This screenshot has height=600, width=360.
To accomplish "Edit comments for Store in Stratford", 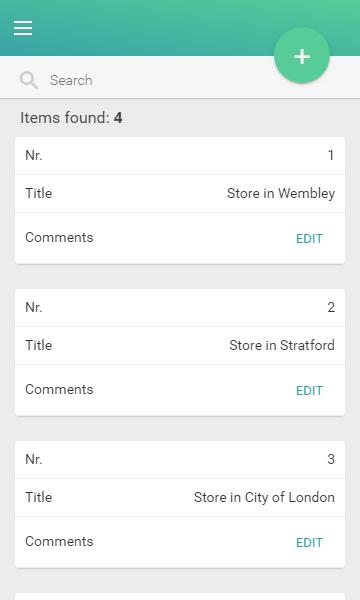I will [x=309, y=390].
